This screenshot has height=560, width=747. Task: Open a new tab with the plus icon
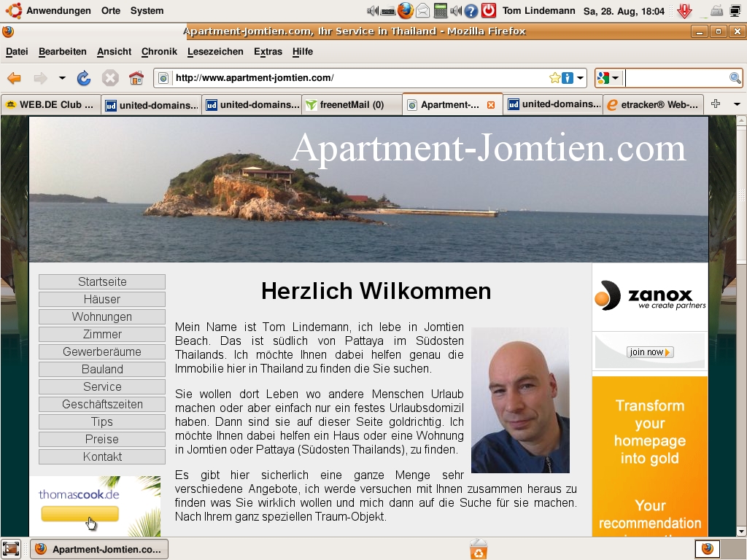click(x=716, y=104)
